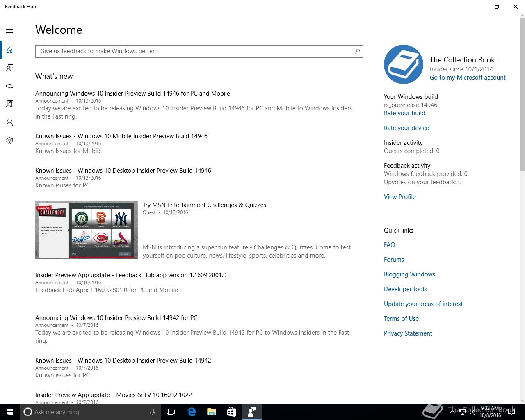The width and height of the screenshot is (525, 420).
Task: Open Feedback Hub settings gear
Action: pos(9,140)
